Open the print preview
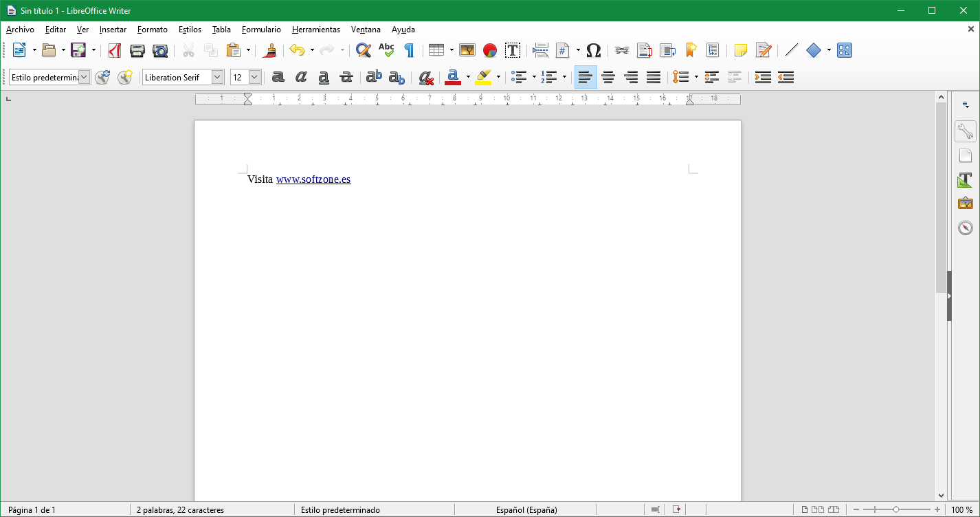Viewport: 980px width, 517px height. (x=160, y=50)
